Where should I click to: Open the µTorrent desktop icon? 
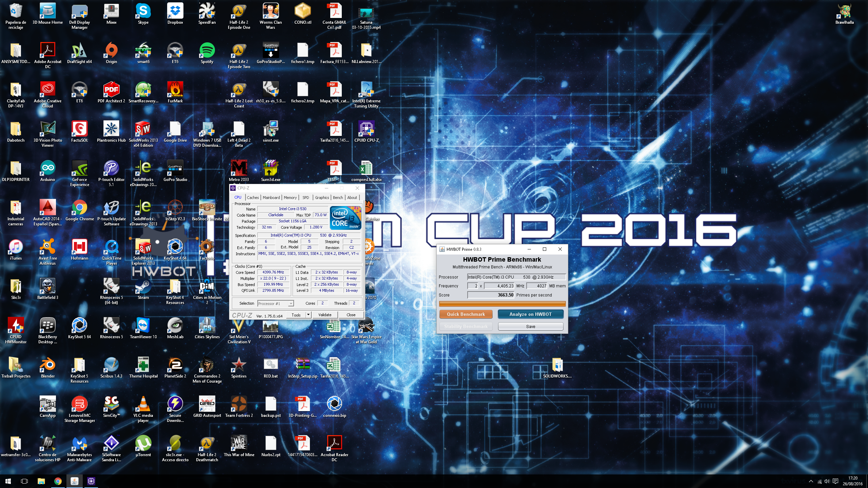(x=143, y=446)
